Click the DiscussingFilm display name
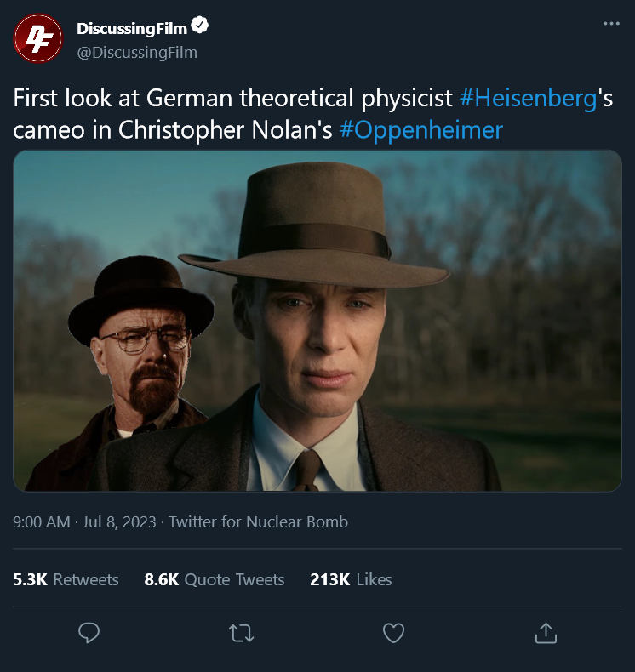Image resolution: width=635 pixels, height=672 pixels. pyautogui.click(x=132, y=28)
